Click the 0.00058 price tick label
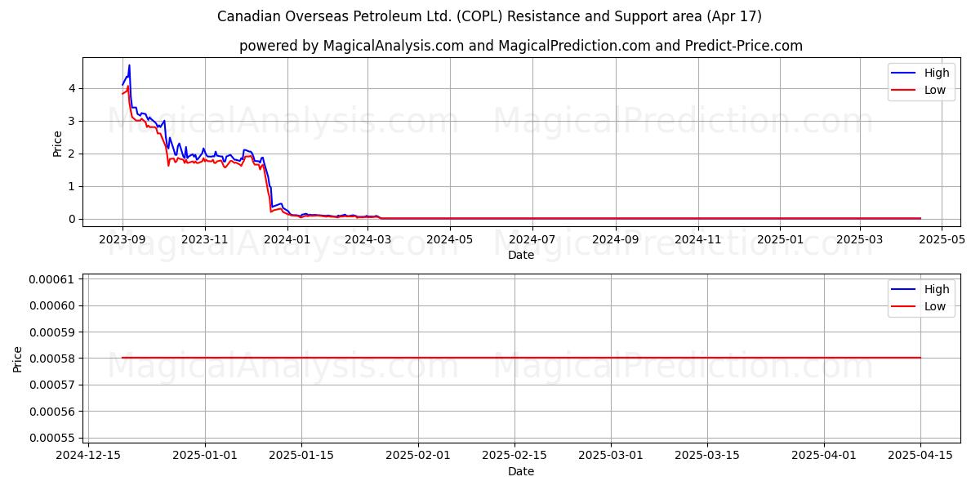The height and width of the screenshot is (490, 980). click(x=51, y=358)
